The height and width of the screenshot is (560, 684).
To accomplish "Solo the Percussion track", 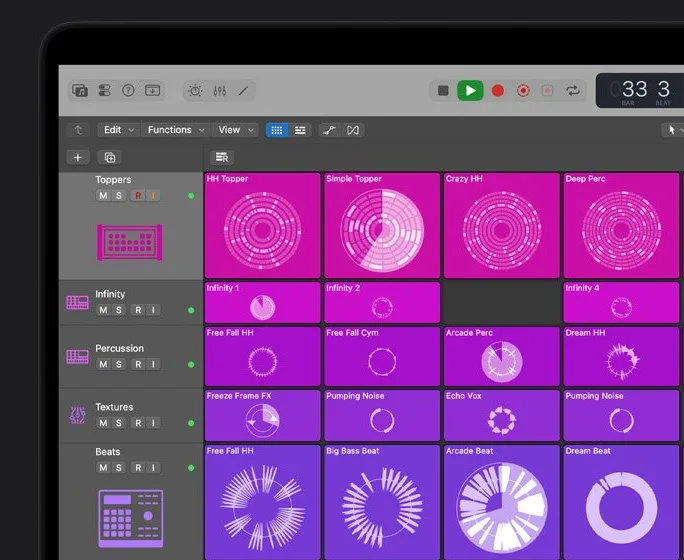I will coord(119,364).
